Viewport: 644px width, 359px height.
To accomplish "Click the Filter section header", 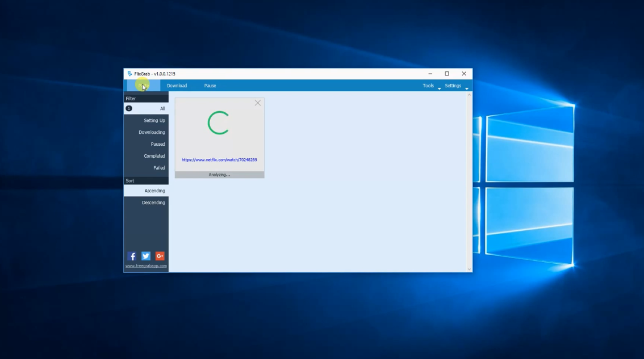I will pyautogui.click(x=146, y=99).
